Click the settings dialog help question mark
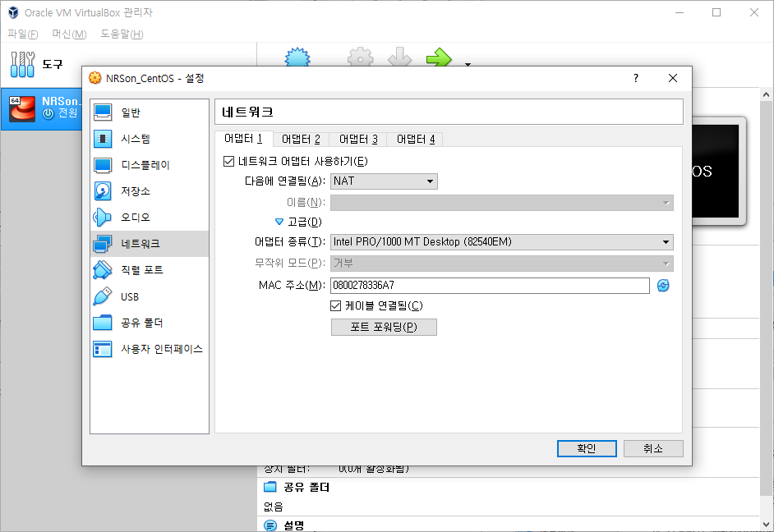 636,78
